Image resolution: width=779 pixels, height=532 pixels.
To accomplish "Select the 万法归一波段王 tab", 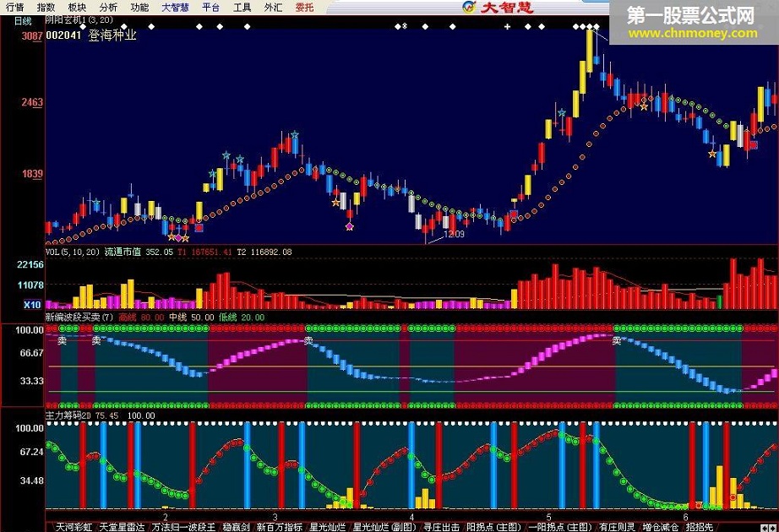I will pos(184,527).
